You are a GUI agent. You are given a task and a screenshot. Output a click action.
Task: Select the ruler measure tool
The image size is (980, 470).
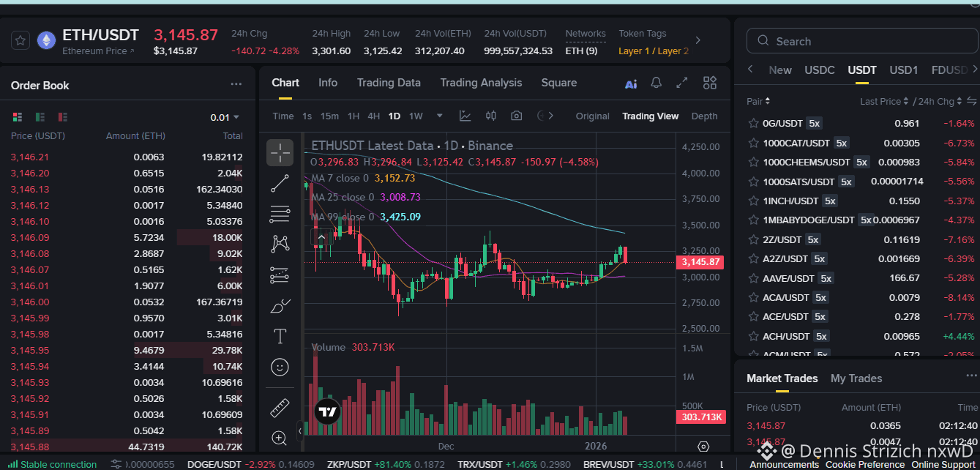click(x=280, y=408)
